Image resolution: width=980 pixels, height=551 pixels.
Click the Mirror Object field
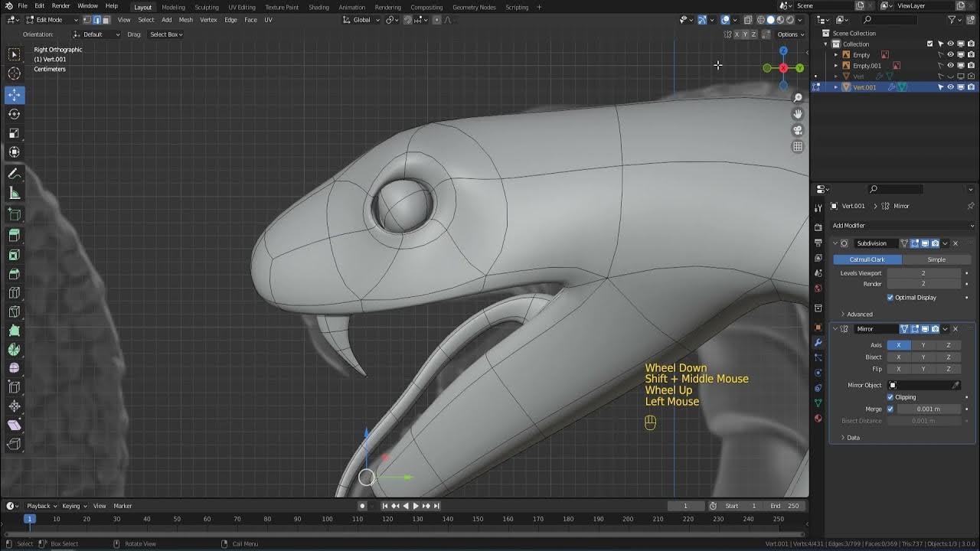(924, 385)
